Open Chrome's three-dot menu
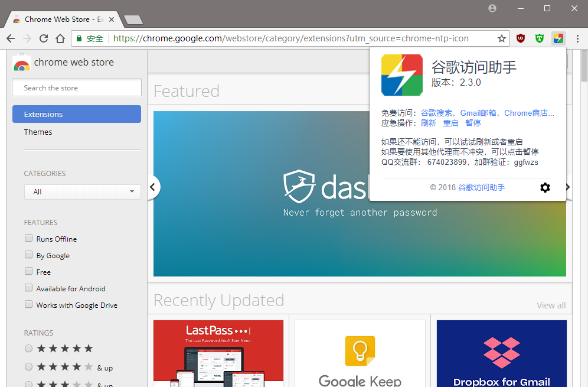The height and width of the screenshot is (387, 588). [577, 38]
